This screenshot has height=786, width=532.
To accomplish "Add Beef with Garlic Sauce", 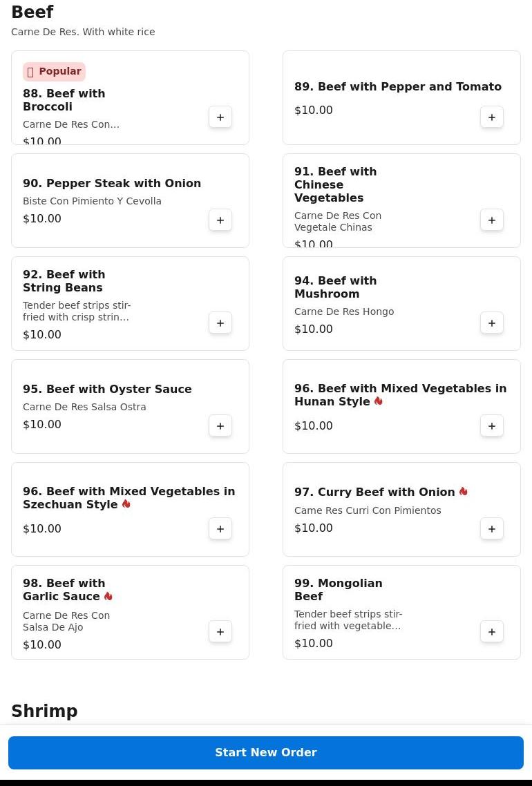I will (220, 632).
